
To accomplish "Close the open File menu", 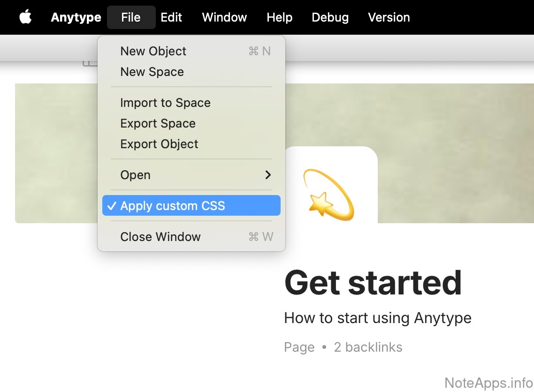I will coord(131,17).
